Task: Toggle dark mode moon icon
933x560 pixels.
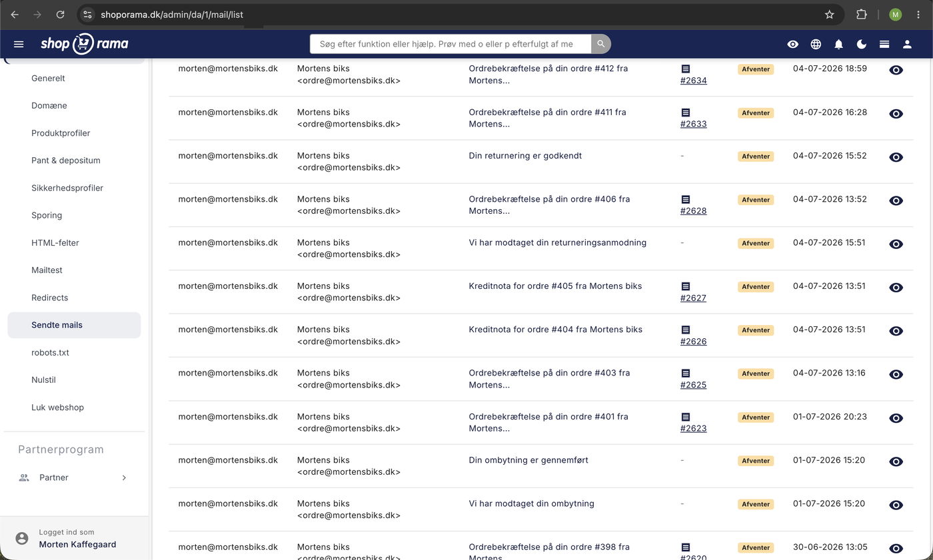Action: coord(862,44)
